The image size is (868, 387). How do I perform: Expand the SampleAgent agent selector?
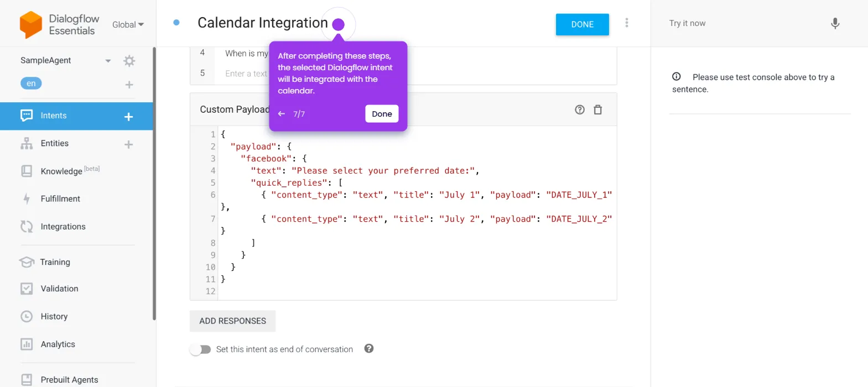coord(108,61)
